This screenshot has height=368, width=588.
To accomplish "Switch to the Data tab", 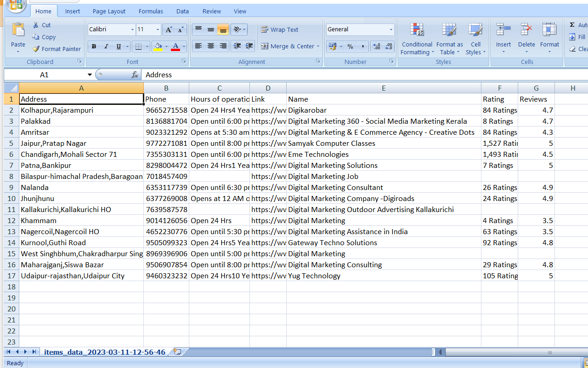I will [182, 11].
